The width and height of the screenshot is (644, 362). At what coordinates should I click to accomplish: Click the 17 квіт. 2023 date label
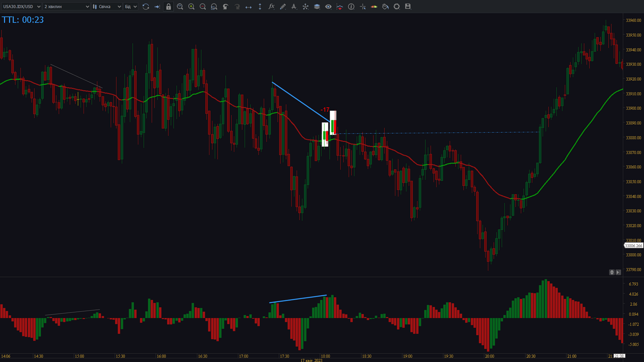click(x=312, y=360)
